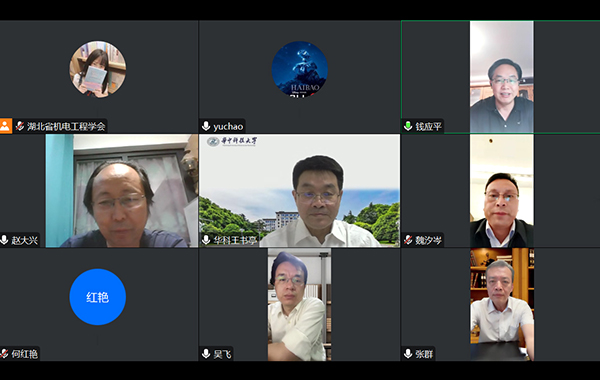Click the muted microphone icon of 何红艳
Screen dimensions: 600x380
point(4,353)
